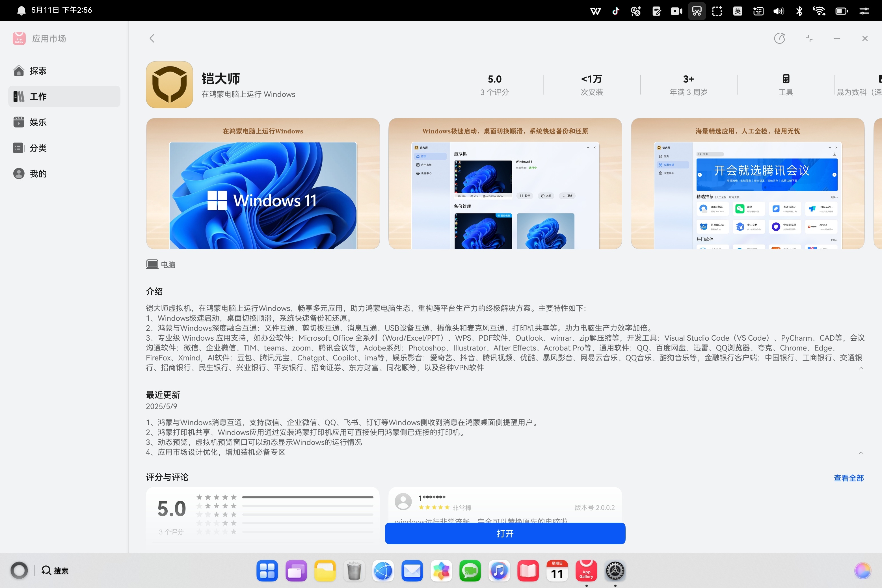The image size is (882, 588).
Task: Click the round assistant button in taskbar
Action: point(19,570)
